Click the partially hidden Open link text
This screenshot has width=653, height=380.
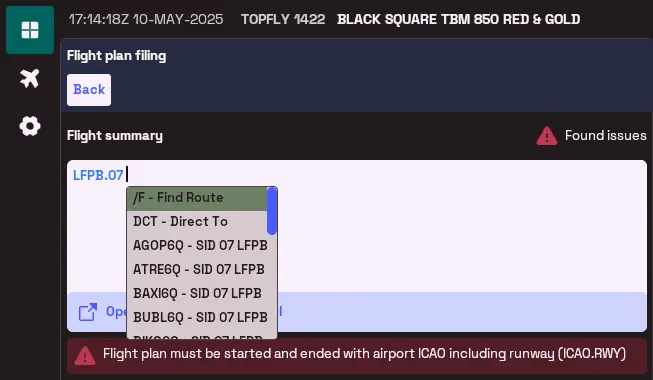click(116, 312)
